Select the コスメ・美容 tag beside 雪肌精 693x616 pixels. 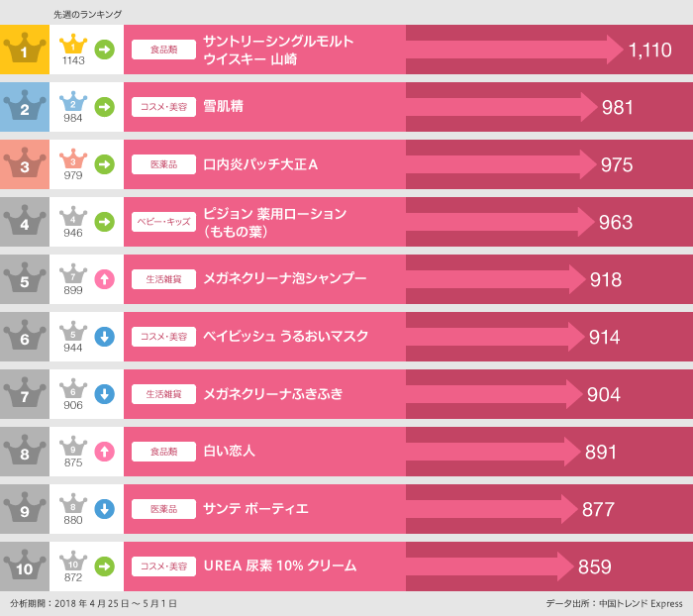click(163, 107)
